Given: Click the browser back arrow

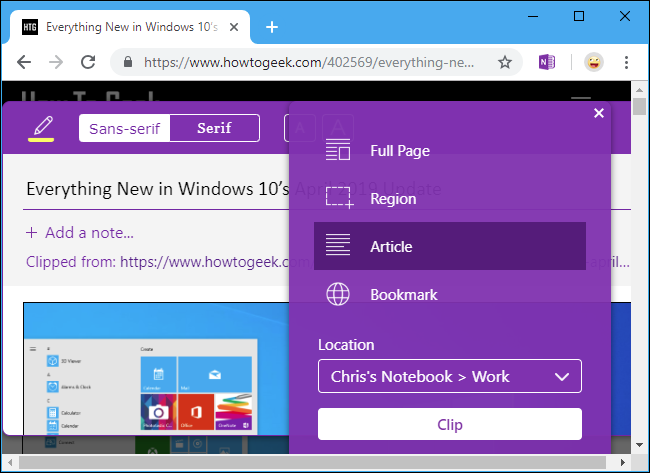Looking at the screenshot, I should 24,62.
